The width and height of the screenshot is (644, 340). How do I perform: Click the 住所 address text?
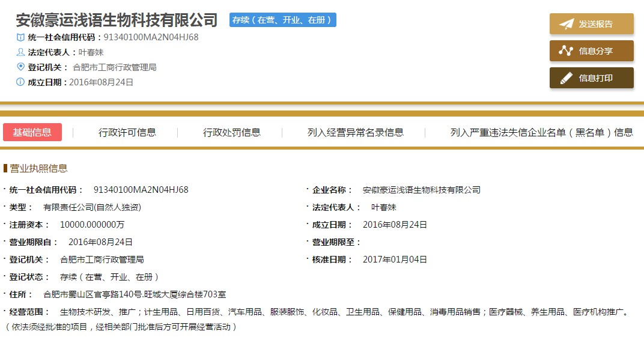(x=135, y=294)
